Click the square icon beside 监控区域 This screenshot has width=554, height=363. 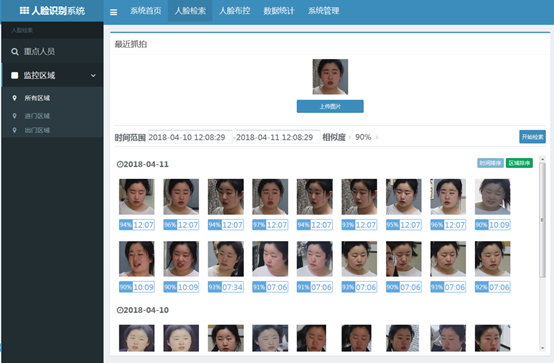click(x=15, y=75)
